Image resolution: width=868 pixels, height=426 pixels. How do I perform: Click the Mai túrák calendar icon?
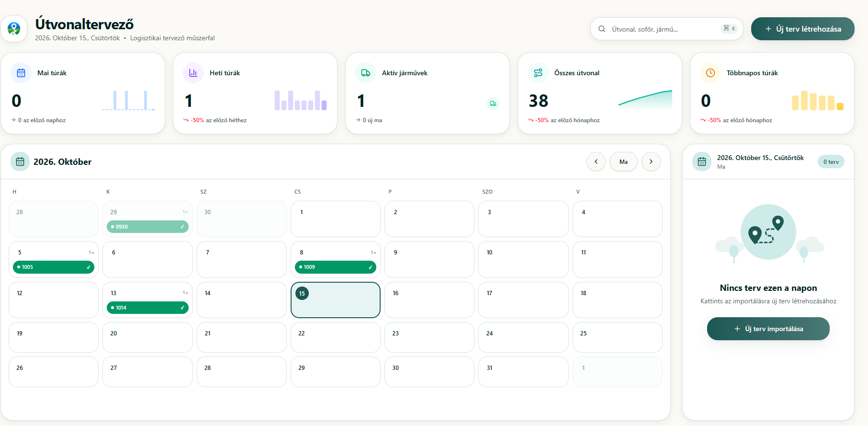click(21, 73)
